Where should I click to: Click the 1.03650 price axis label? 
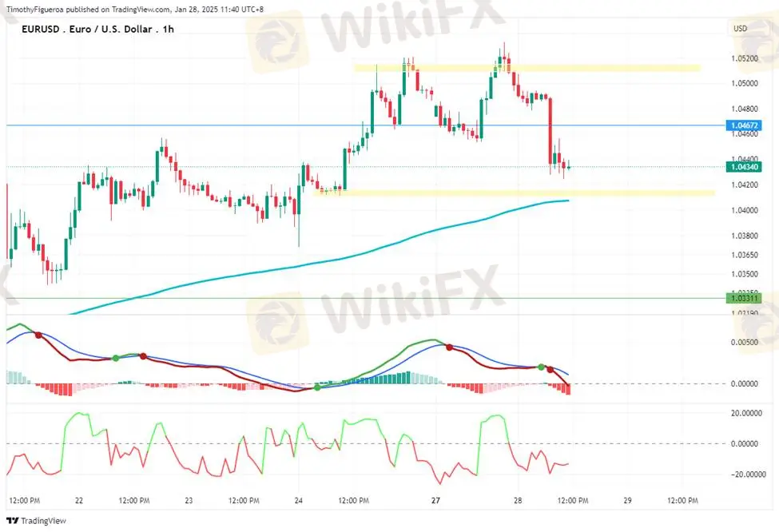(744, 255)
